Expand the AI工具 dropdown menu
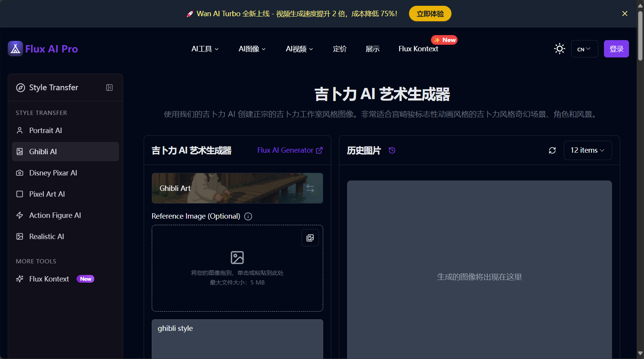The height and width of the screenshot is (359, 644). click(205, 49)
